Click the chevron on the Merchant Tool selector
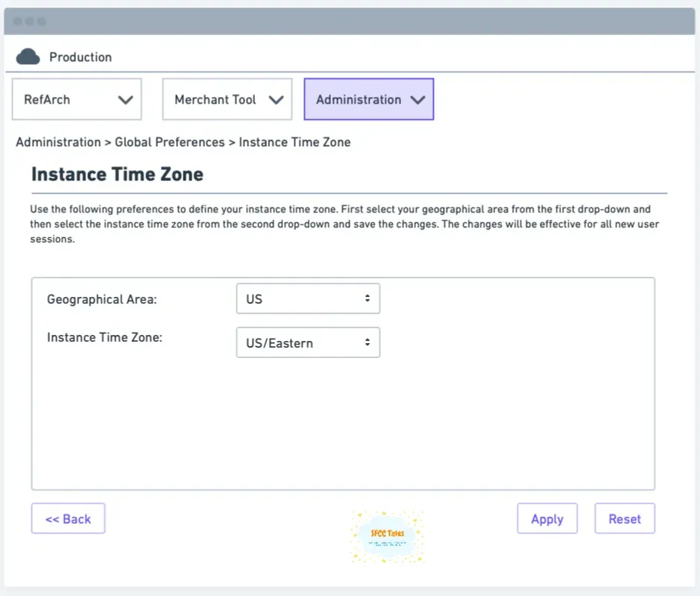Viewport: 700px width, 596px height. pos(277,98)
